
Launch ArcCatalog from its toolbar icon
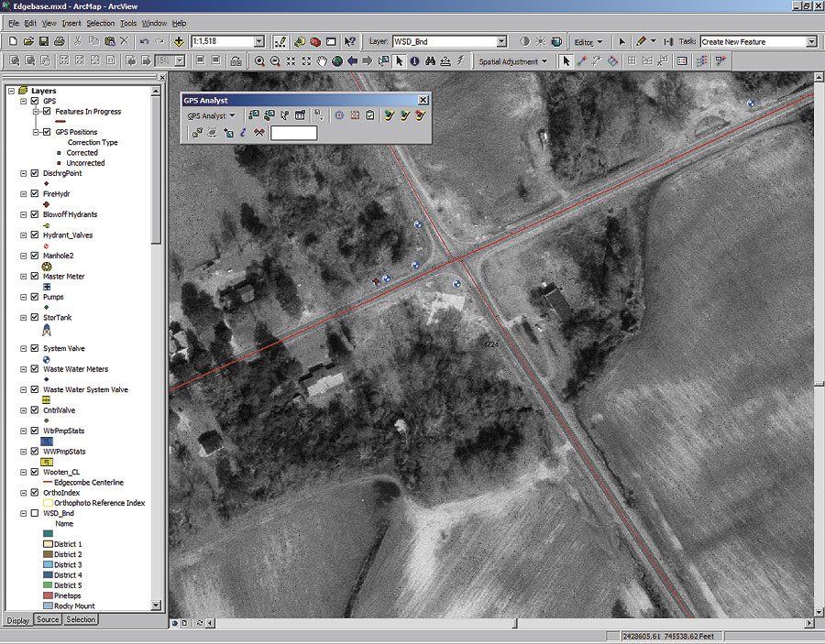300,41
